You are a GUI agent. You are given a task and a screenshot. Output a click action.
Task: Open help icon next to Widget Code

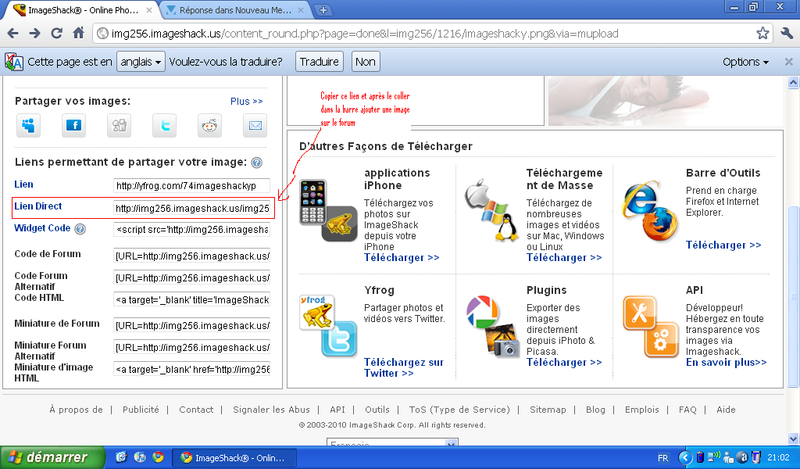[80, 229]
